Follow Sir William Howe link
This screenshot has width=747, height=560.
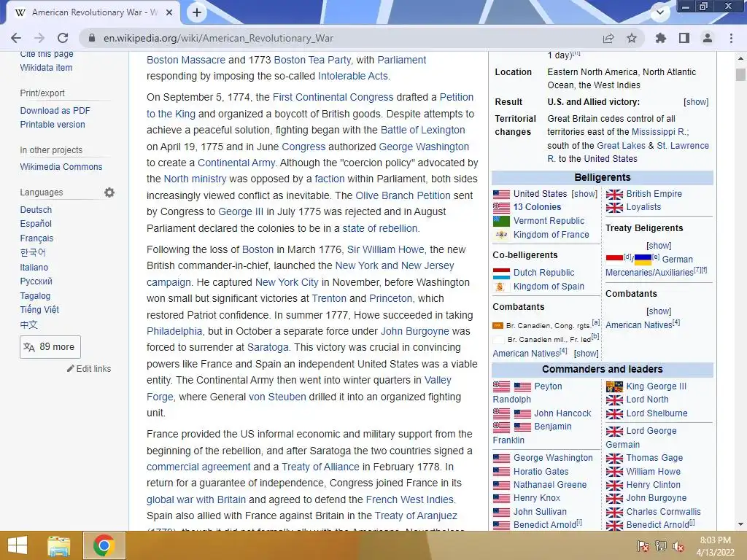[x=385, y=249]
